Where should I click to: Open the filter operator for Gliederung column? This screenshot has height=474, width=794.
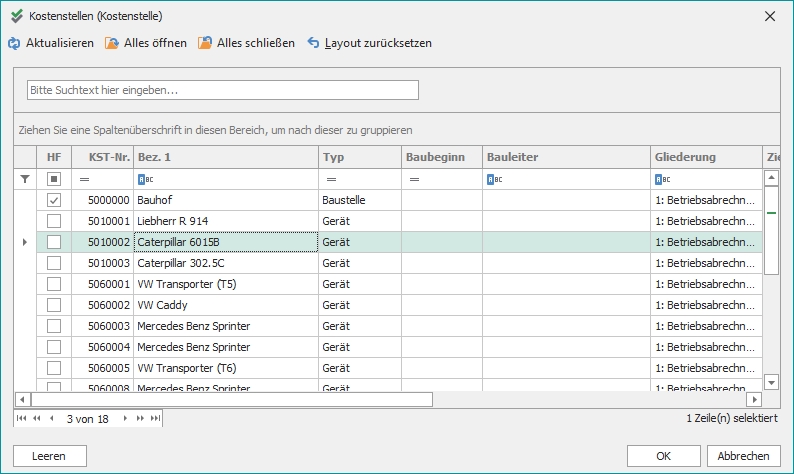click(x=662, y=179)
